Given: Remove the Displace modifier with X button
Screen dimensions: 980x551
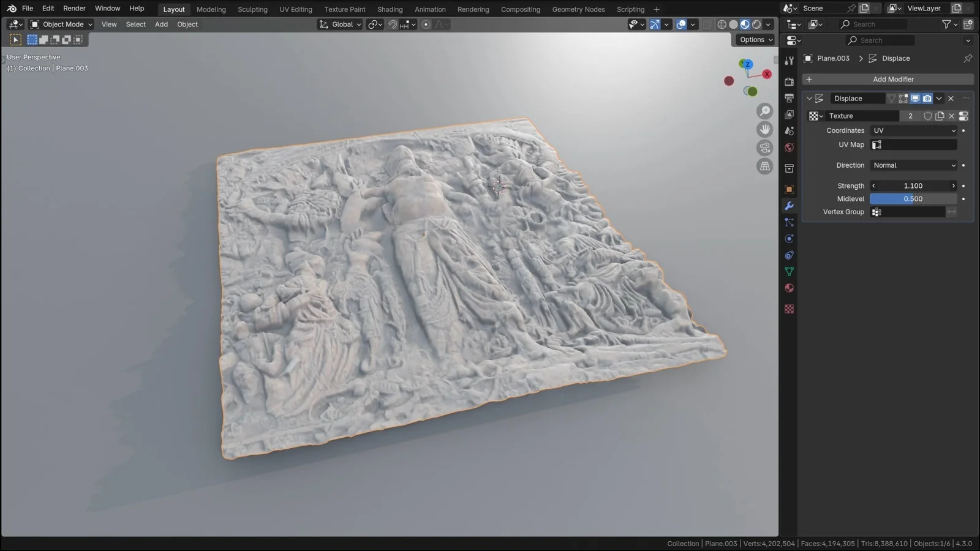Looking at the screenshot, I should tap(951, 98).
